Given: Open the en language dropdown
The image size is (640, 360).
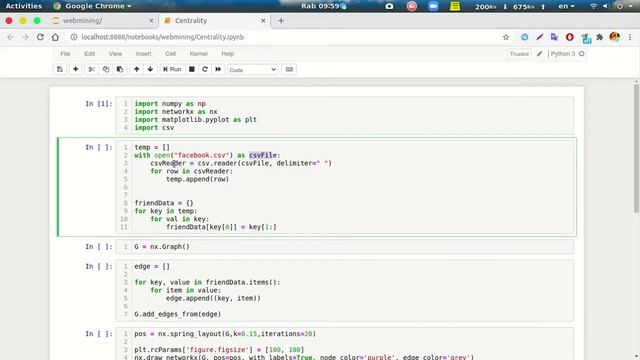Looking at the screenshot, I should pos(566,6).
